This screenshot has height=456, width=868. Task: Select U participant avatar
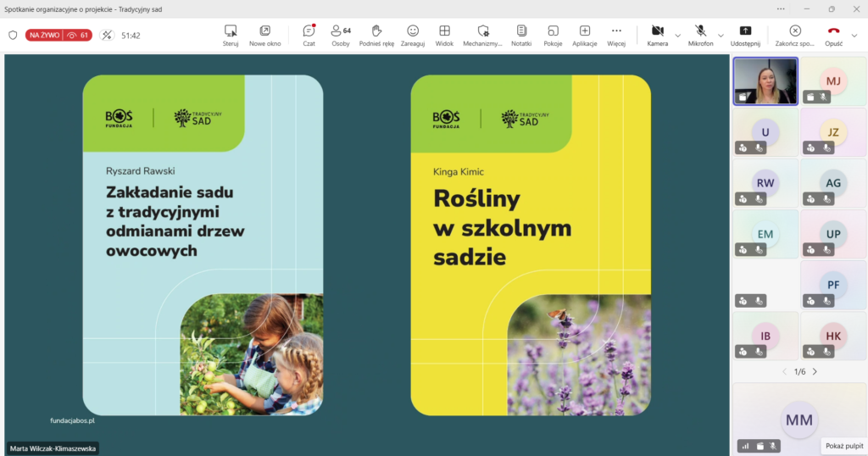(765, 132)
